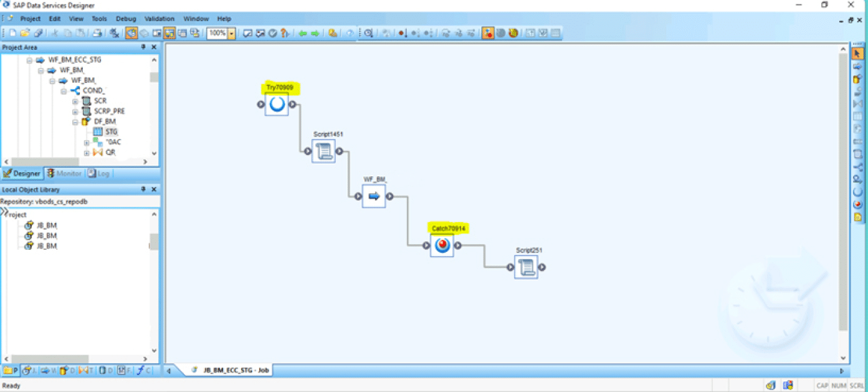Select the Script tool in palette

click(x=857, y=154)
